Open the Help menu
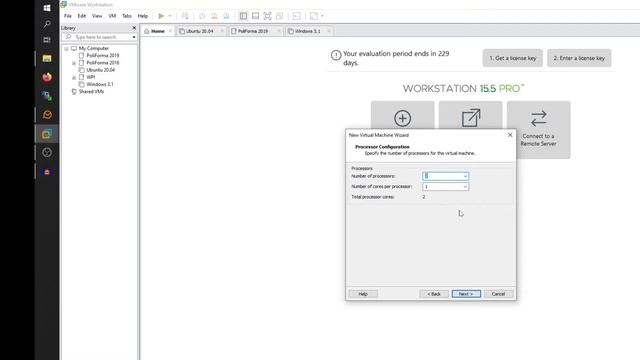The image size is (640, 360). (142, 16)
